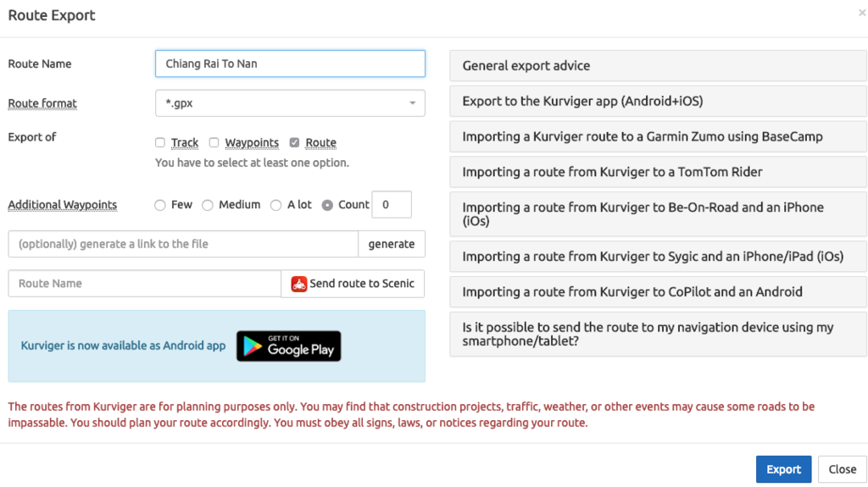
Task: Select the Medium waypoints radio button
Action: pos(208,205)
